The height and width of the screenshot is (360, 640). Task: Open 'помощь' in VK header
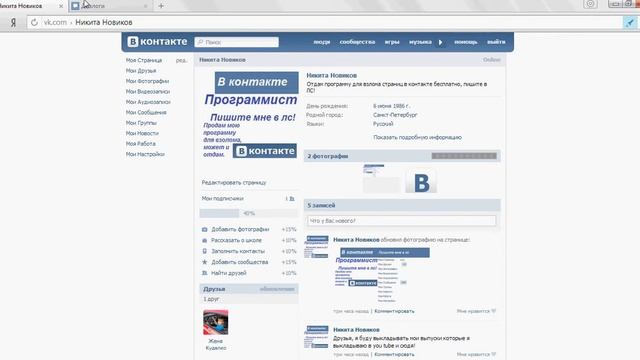(466, 42)
